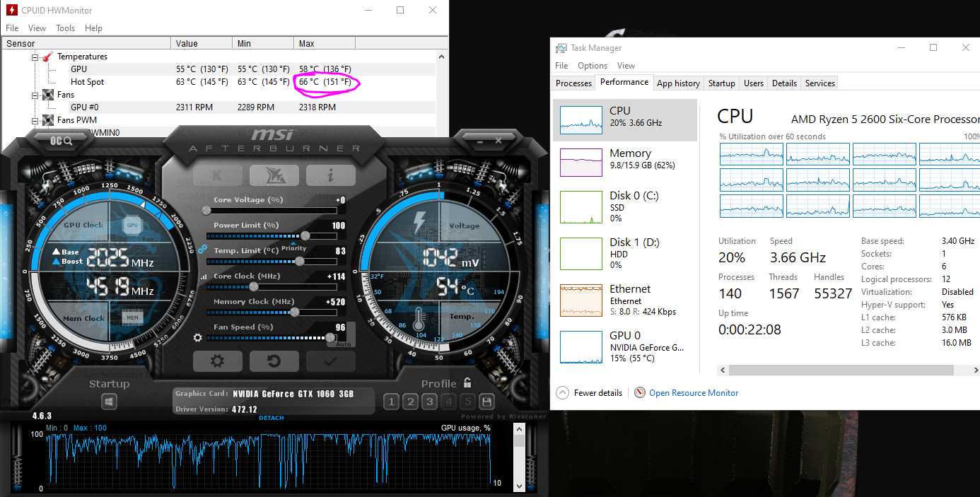Open Task Manager Options menu

(x=593, y=66)
